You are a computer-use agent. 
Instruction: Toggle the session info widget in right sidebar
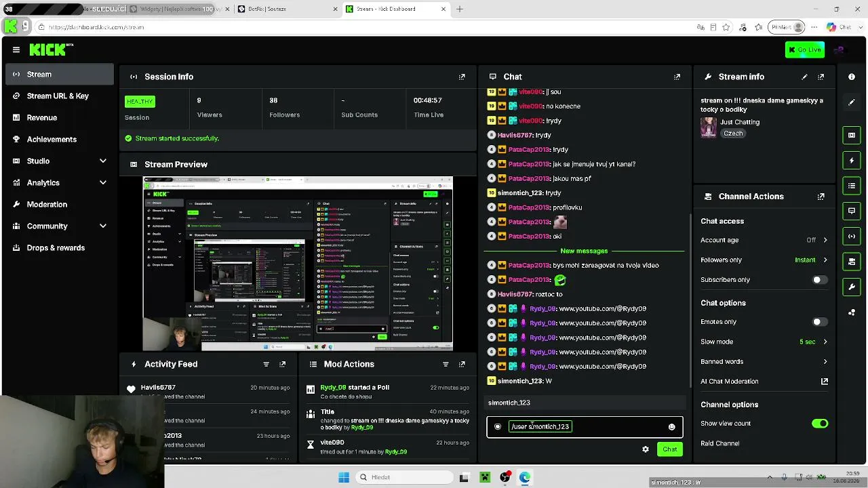tap(852, 236)
